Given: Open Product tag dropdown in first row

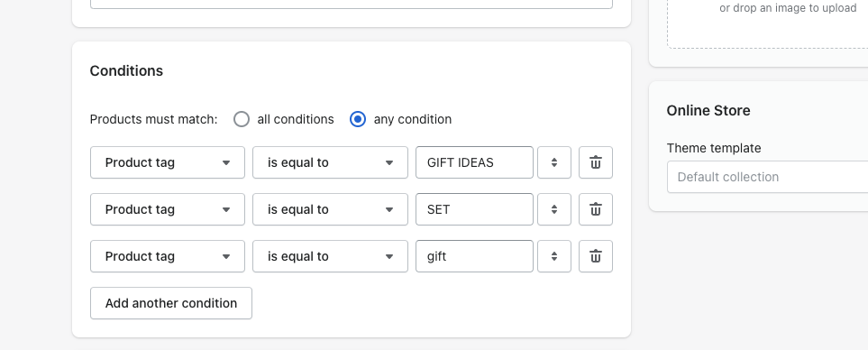Looking at the screenshot, I should [x=168, y=162].
